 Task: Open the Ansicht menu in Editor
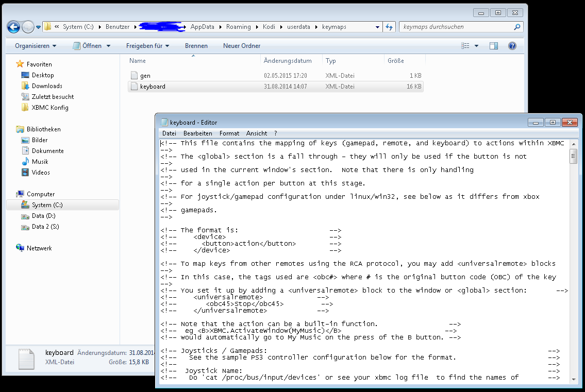point(257,133)
